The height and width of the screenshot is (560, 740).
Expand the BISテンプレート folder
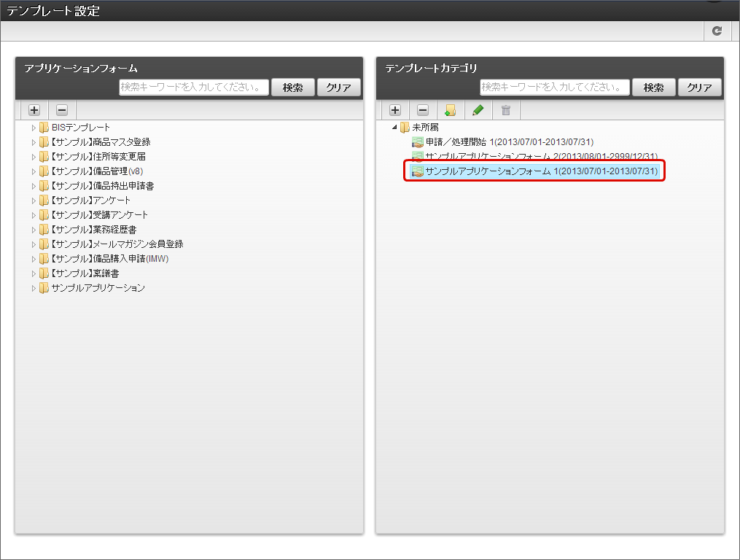click(x=34, y=128)
